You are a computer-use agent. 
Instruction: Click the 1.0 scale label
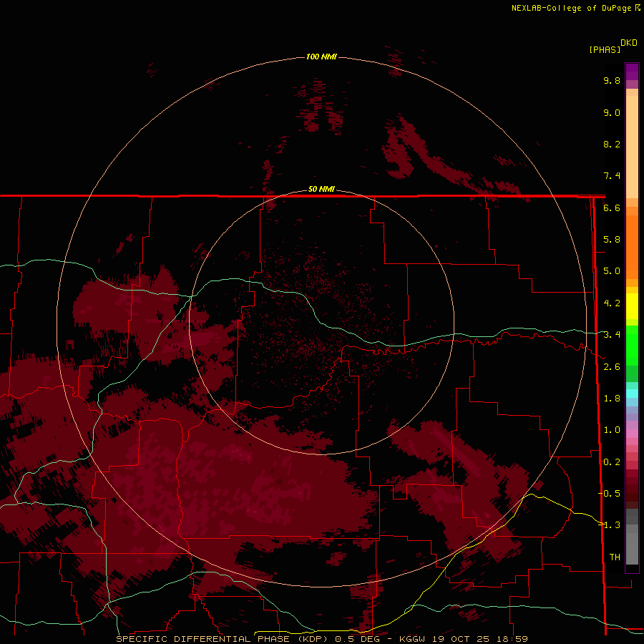(x=612, y=430)
